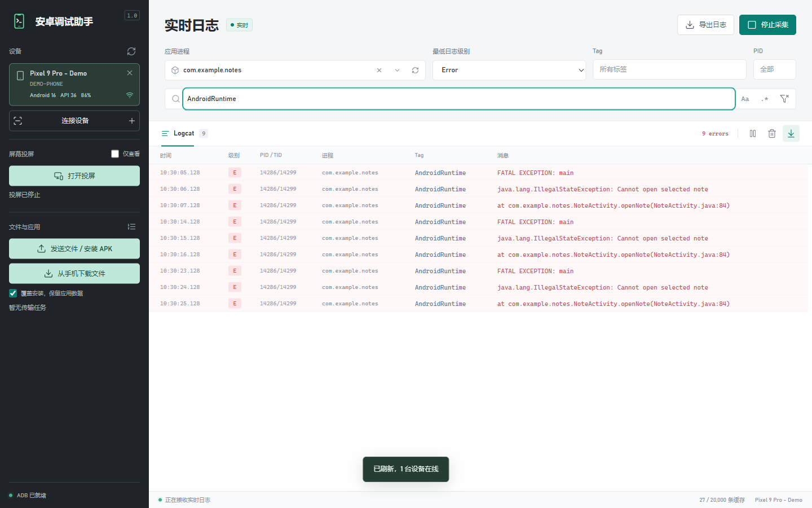
Task: Select the Pixel 9 Pro - Demo device card
Action: [x=74, y=85]
